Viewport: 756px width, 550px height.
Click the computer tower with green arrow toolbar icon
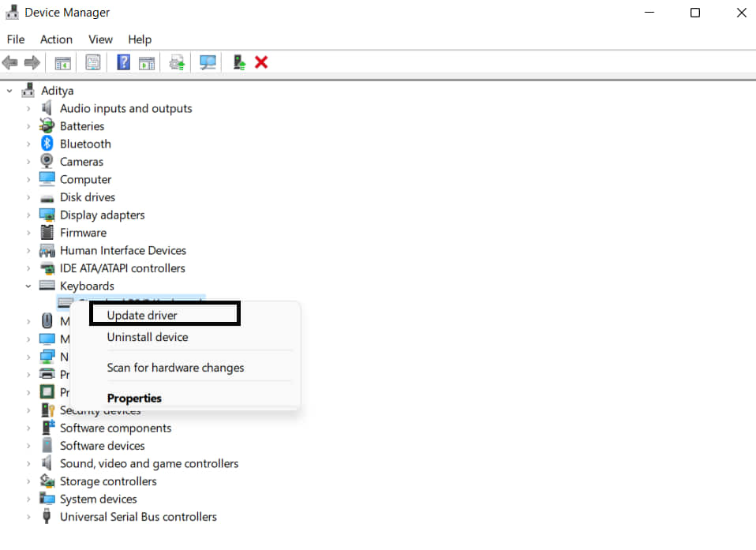(x=239, y=62)
